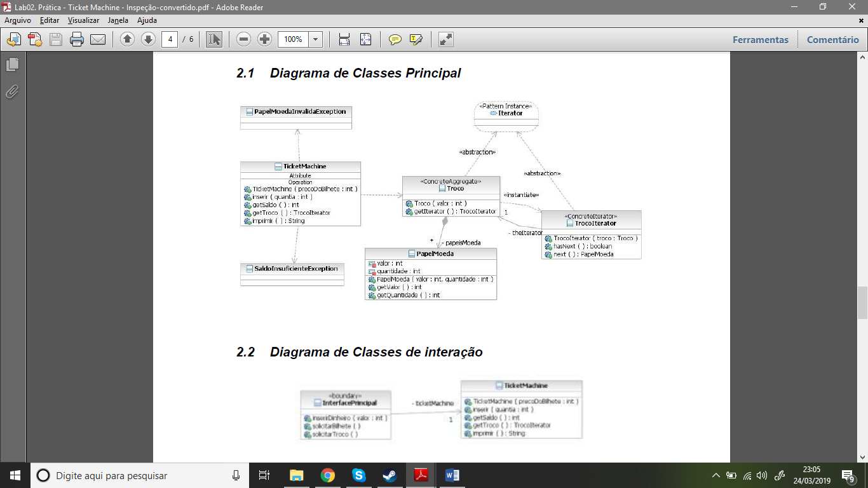Open Windows Ink Workspace pen icon
Screen dimensions: 868x488
point(781,475)
